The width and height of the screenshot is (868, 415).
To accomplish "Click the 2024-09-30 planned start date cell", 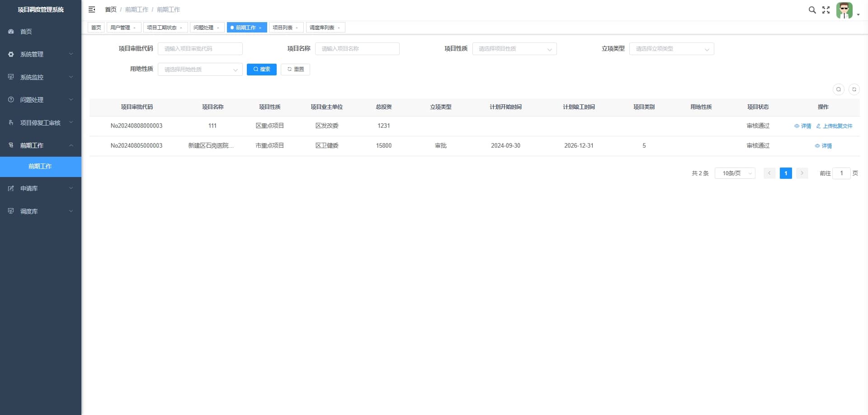I will click(x=505, y=146).
